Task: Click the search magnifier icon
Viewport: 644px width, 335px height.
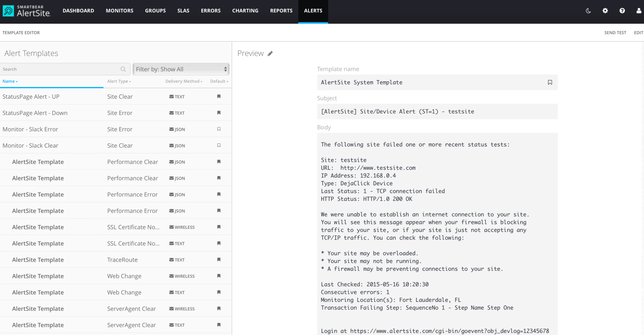Action: 123,69
